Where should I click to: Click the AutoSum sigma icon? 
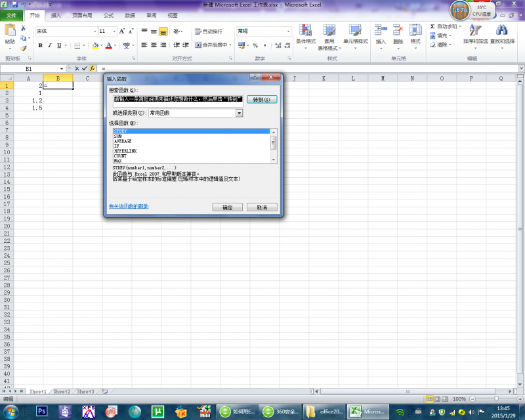[x=432, y=26]
